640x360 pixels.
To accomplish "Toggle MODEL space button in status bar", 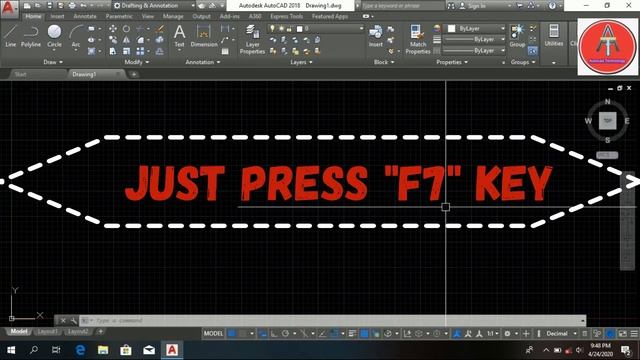I will pos(213,333).
